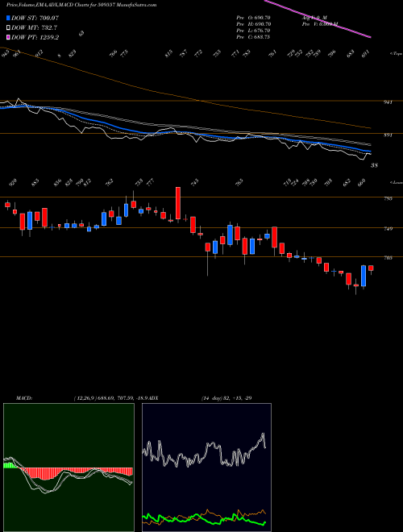Click the 'Pre O: 690.70' open value

coord(253,18)
